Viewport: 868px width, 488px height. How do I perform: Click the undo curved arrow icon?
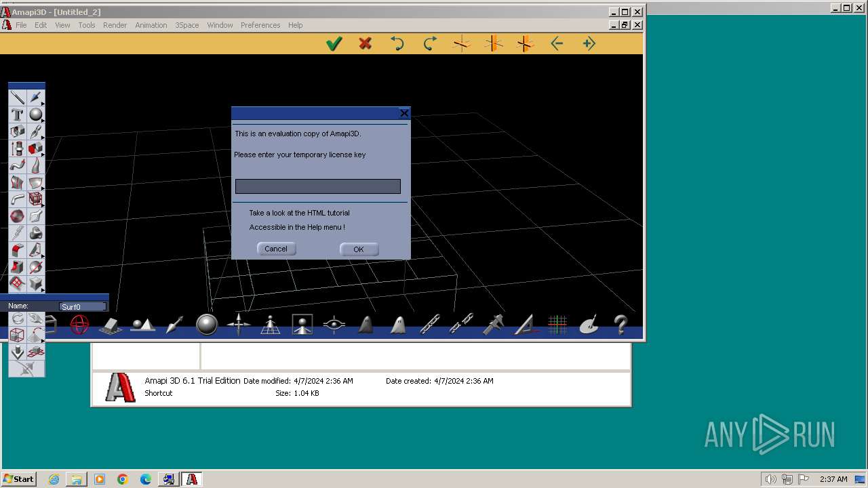(x=397, y=44)
